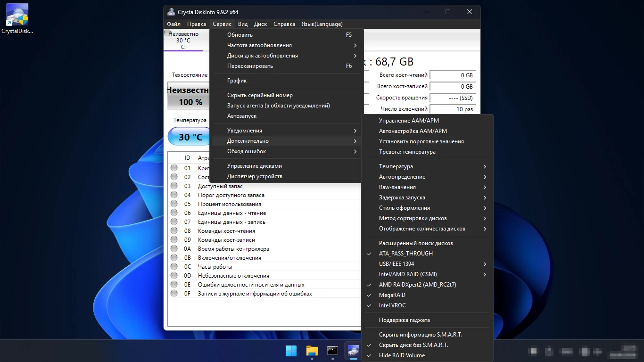Image resolution: width=644 pixels, height=362 pixels.
Task: Click status circle for attribute 07
Action: pos(174,222)
